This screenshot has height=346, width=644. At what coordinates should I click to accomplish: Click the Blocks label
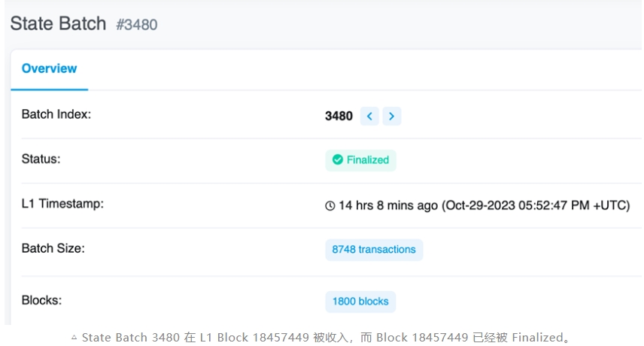tap(41, 300)
